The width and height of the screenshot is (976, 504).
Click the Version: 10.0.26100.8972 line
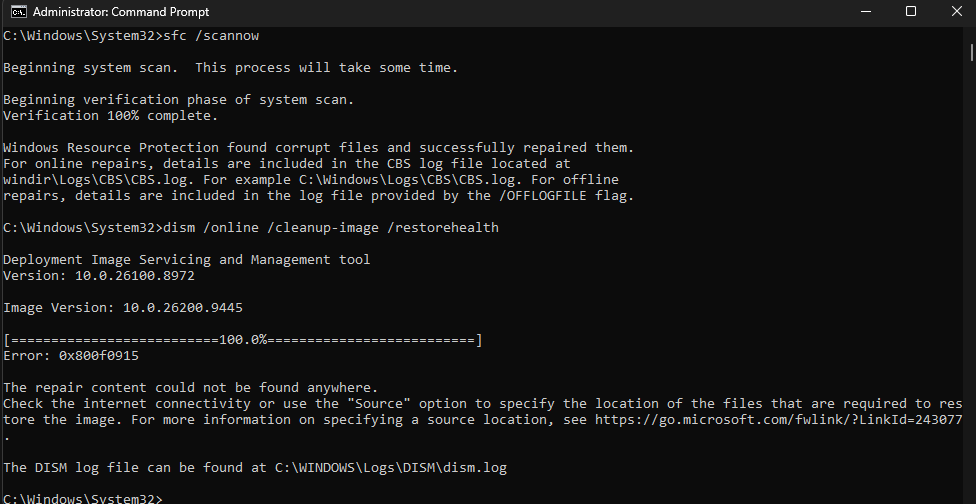coord(99,275)
